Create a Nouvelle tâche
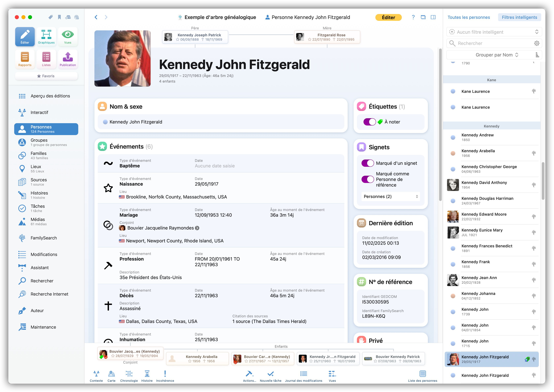The width and height of the screenshot is (554, 392). [271, 376]
